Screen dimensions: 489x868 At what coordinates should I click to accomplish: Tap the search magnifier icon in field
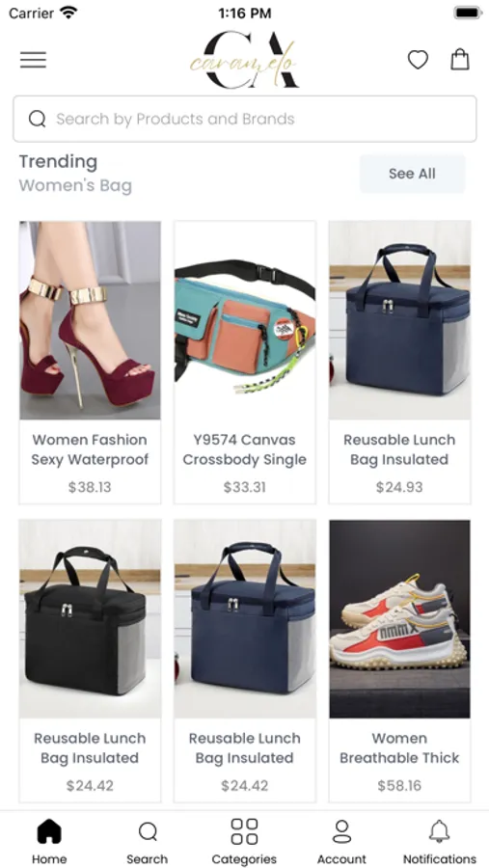37,119
